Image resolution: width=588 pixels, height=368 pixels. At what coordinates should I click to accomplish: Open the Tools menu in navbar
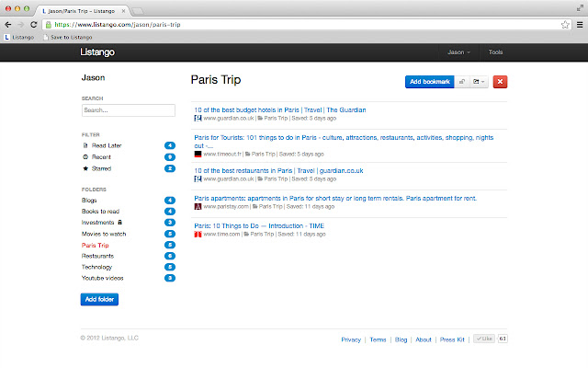pyautogui.click(x=495, y=52)
